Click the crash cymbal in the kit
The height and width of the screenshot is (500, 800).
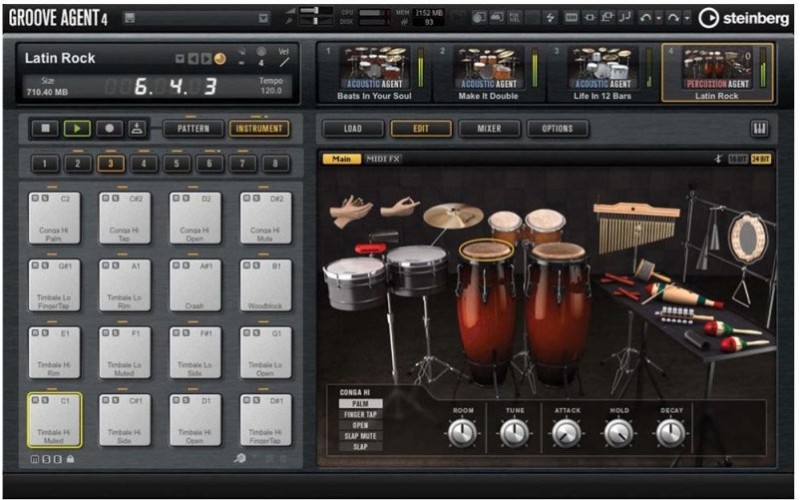coord(452,215)
